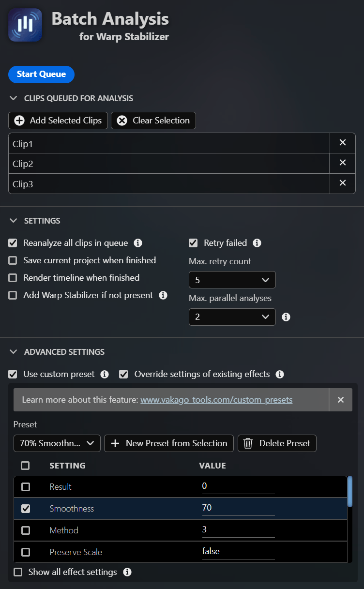Uncheck the Smoothness setting row
Screen dimensions: 364x589
click(x=26, y=508)
